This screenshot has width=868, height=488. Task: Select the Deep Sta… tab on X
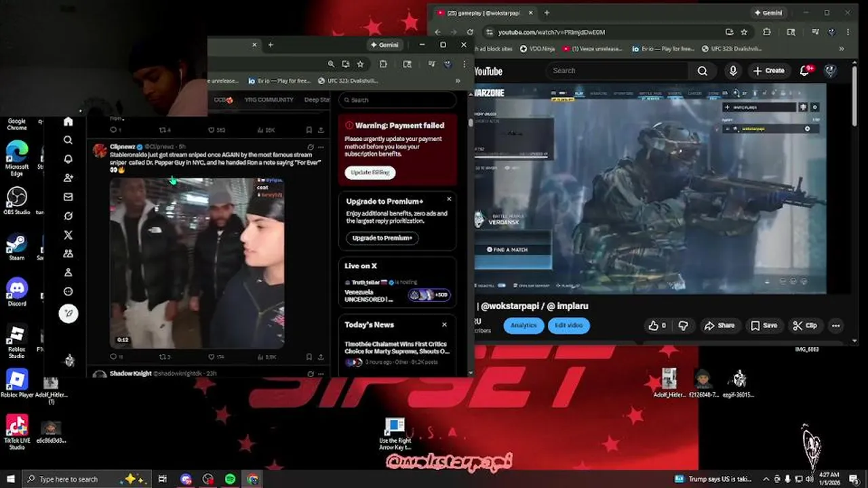[x=317, y=100]
